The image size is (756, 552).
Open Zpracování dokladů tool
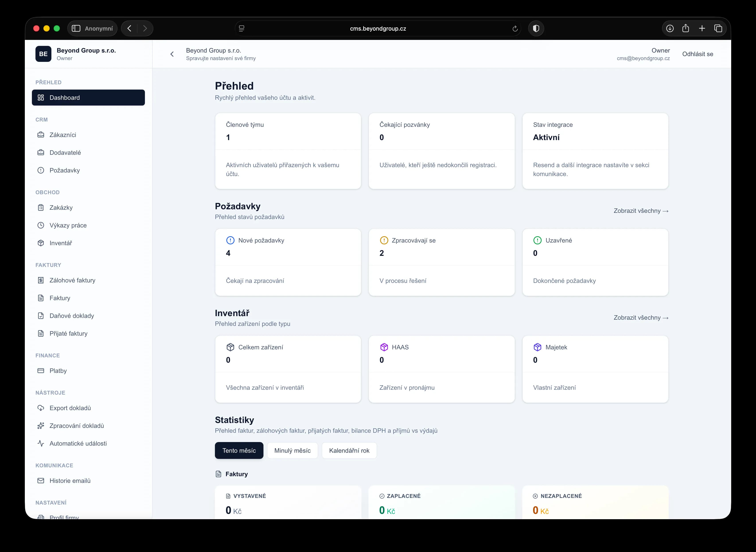pos(77,425)
